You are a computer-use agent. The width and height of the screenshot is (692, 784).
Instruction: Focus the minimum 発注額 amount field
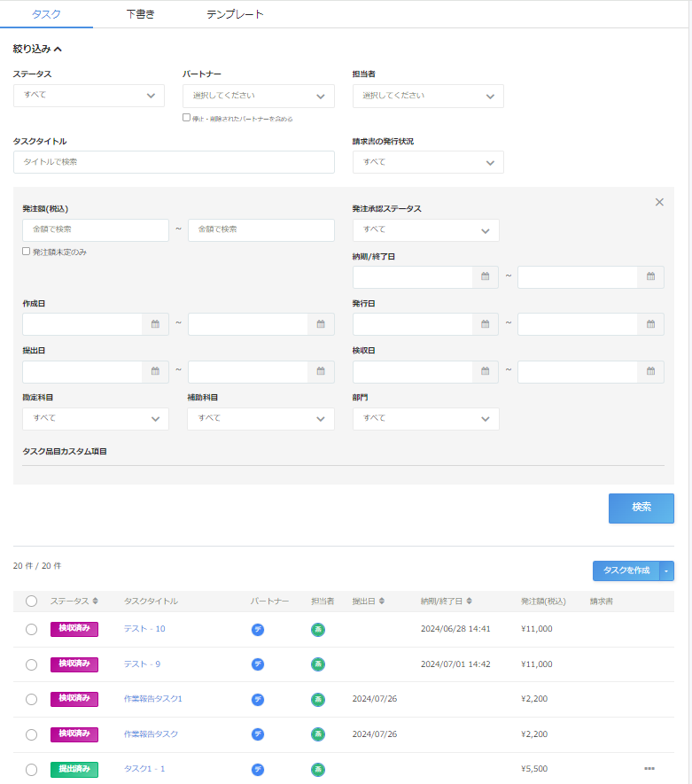point(96,230)
